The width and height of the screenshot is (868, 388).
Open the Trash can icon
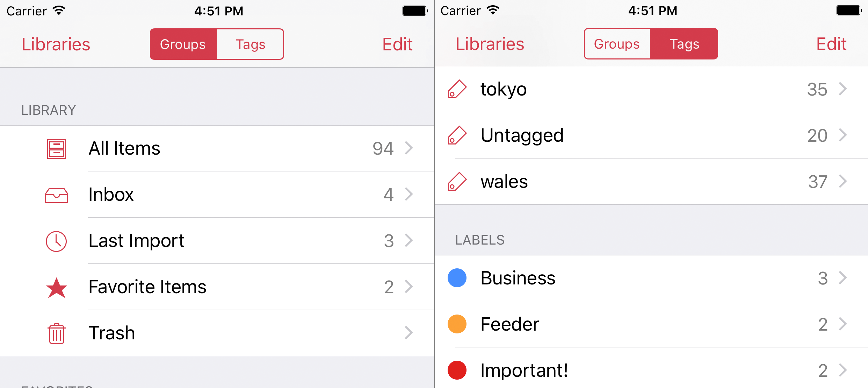click(57, 334)
